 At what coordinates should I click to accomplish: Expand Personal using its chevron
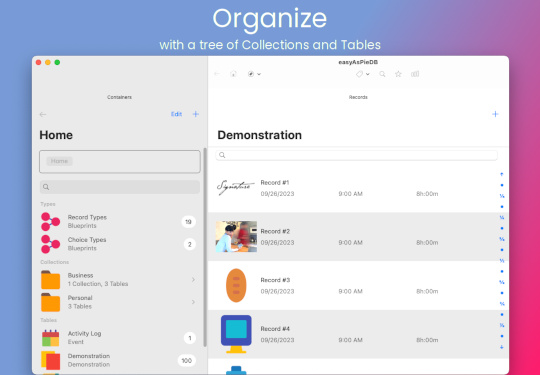click(x=193, y=302)
